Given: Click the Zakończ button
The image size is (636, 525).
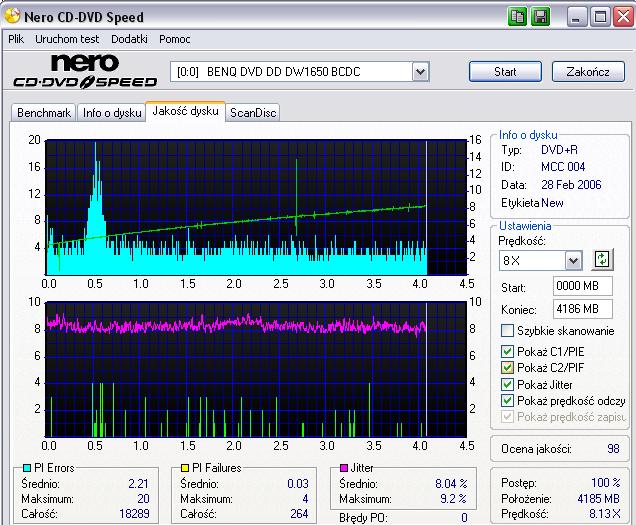Looking at the screenshot, I should click(x=588, y=72).
